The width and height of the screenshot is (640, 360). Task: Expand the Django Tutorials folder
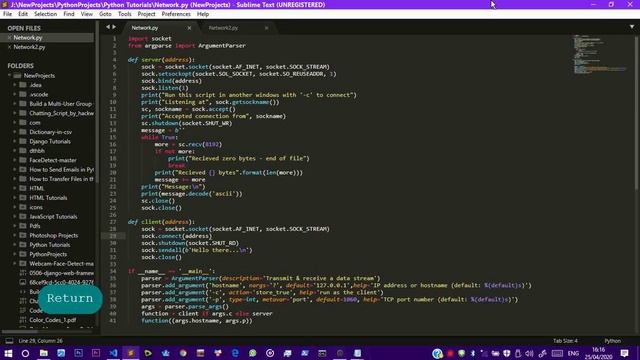(15, 141)
